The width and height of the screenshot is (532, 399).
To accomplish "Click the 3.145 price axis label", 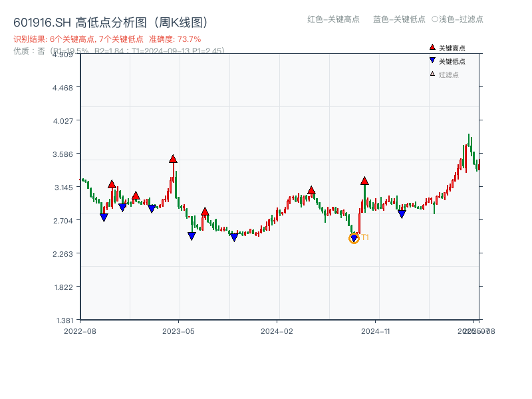I will [x=63, y=188].
